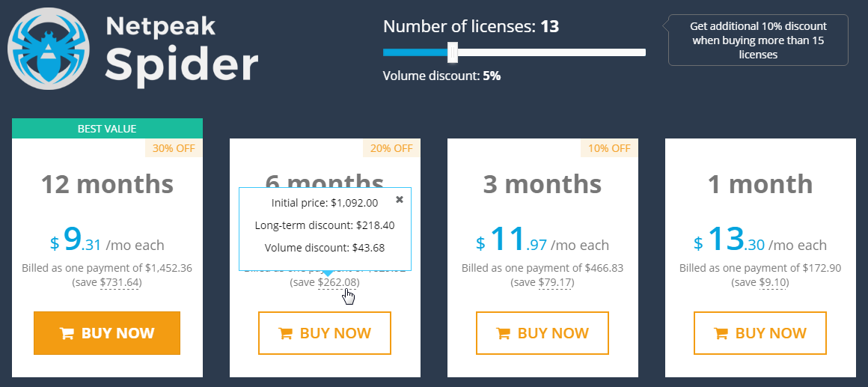The height and width of the screenshot is (387, 868).
Task: Buy the 1 month plan
Action: pyautogui.click(x=759, y=333)
